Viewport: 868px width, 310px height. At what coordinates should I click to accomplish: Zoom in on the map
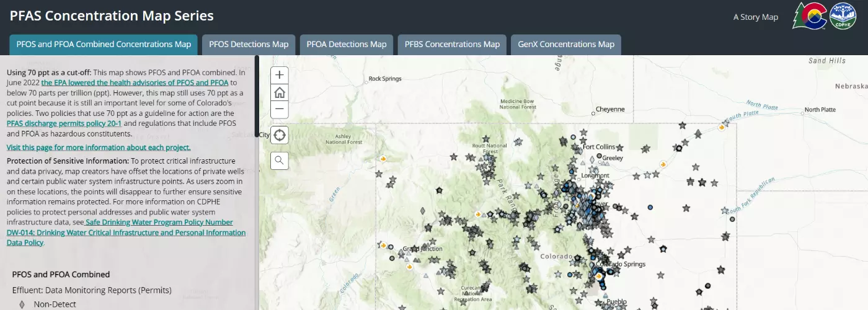pyautogui.click(x=280, y=75)
